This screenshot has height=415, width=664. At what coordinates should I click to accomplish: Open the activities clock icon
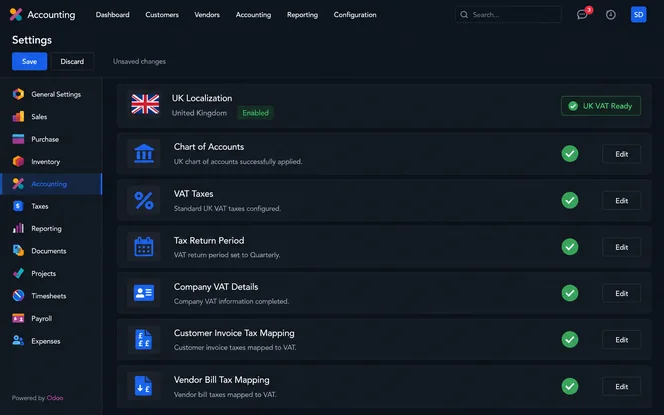pos(611,15)
